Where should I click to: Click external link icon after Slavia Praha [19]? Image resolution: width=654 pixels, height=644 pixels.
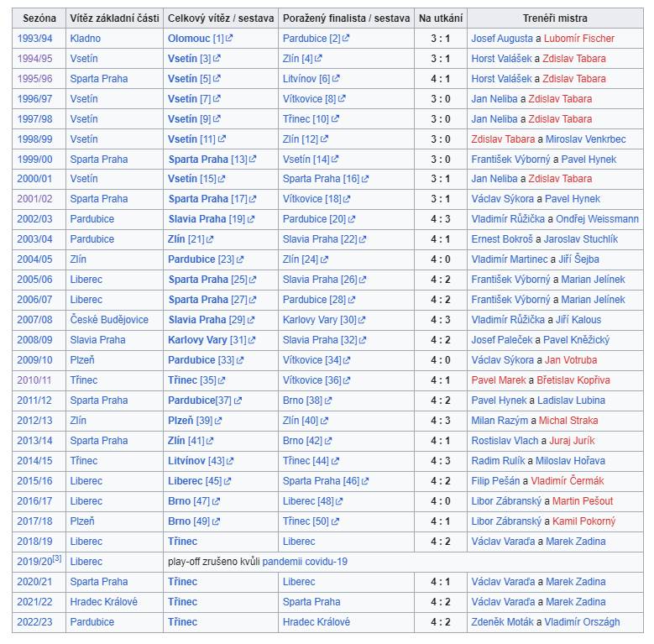tap(250, 219)
